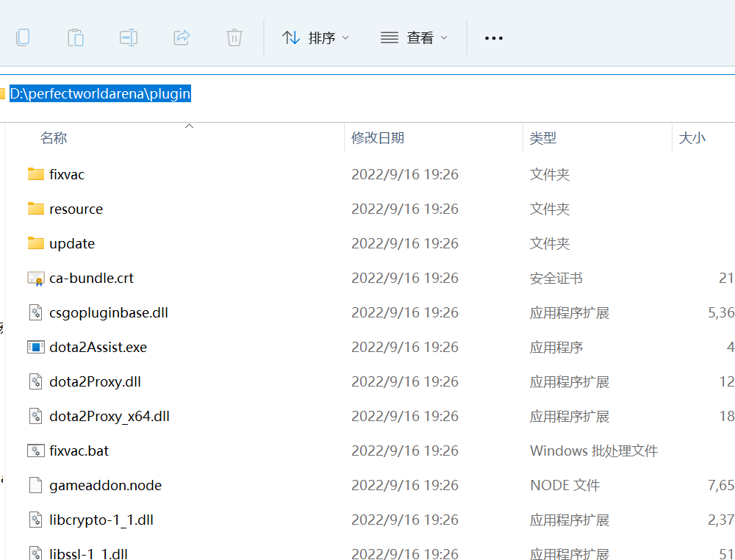The width and height of the screenshot is (735, 560).
Task: Click the 文件夹 type of update folder
Action: click(x=549, y=244)
